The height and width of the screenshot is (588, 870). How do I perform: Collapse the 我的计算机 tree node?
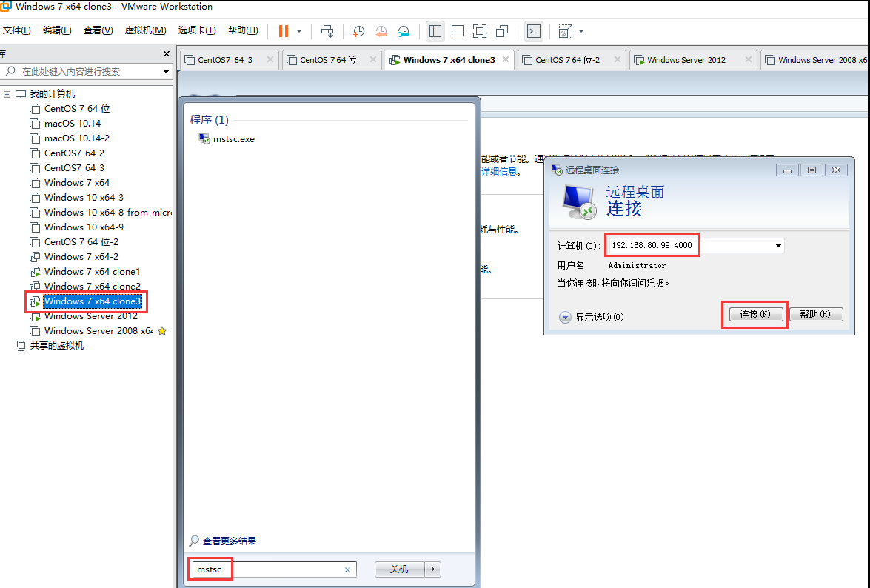(7, 94)
